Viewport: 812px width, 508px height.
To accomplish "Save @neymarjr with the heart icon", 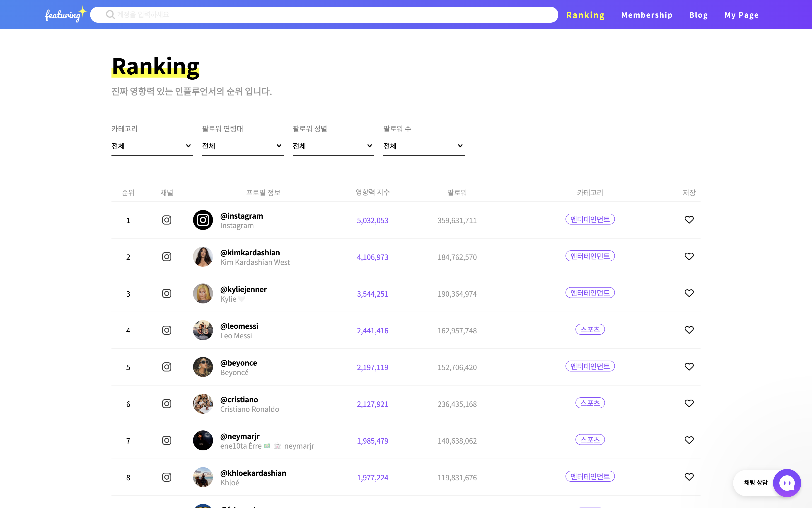I will click(x=689, y=440).
